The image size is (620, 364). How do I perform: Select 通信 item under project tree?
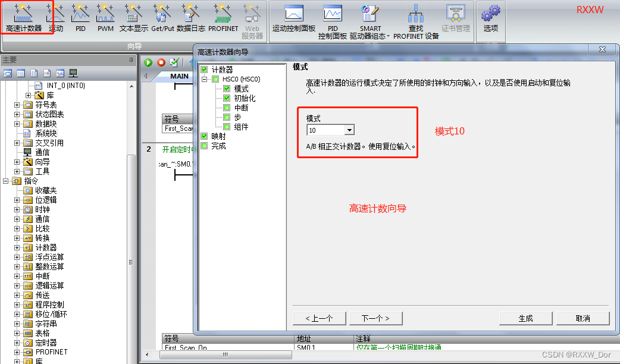point(42,152)
